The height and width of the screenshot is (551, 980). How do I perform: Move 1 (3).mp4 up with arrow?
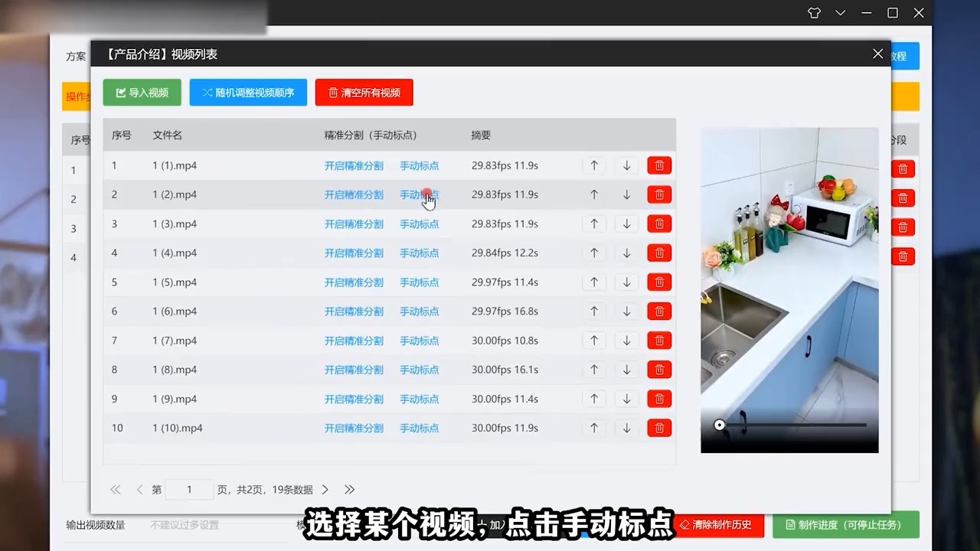pyautogui.click(x=594, y=223)
